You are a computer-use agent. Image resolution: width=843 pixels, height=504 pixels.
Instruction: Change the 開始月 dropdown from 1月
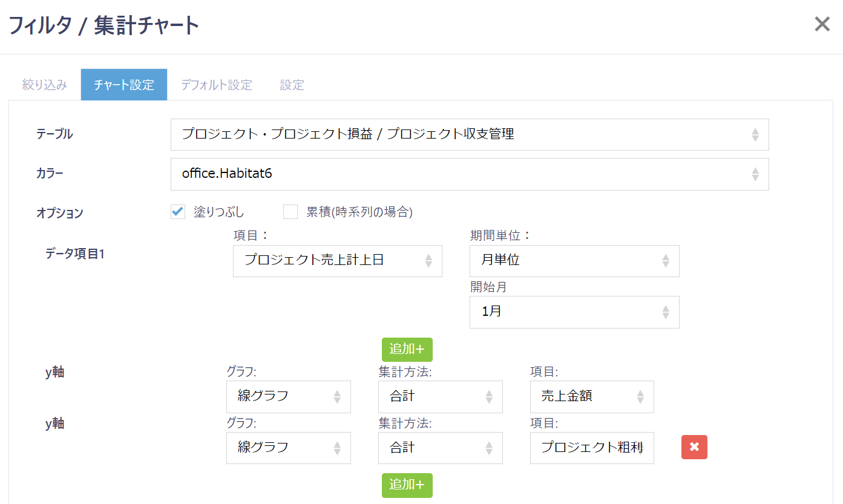tap(574, 312)
